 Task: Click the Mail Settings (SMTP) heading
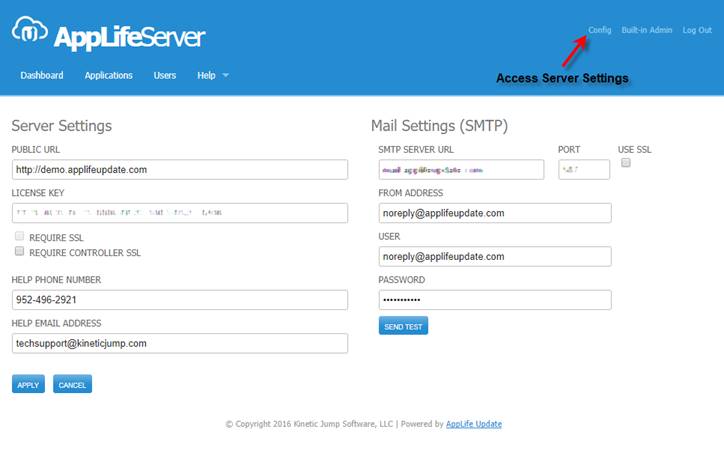click(x=439, y=126)
